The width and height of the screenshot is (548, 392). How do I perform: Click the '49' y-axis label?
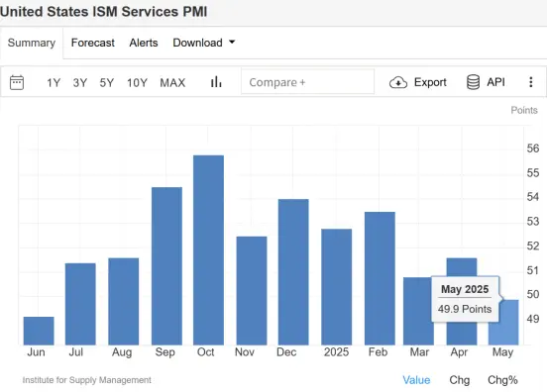click(x=533, y=319)
